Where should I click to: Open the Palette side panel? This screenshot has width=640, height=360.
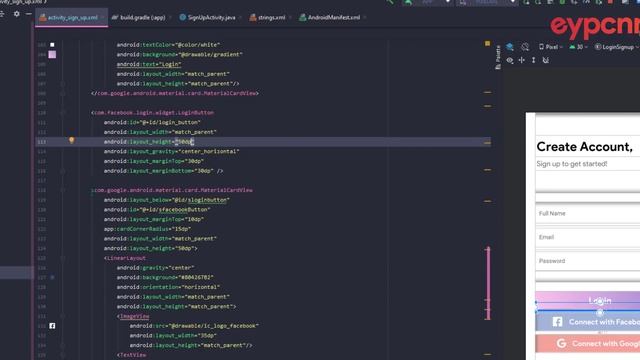click(498, 57)
